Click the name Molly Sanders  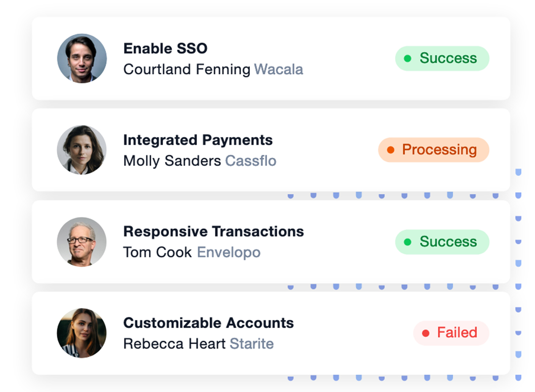tap(172, 161)
